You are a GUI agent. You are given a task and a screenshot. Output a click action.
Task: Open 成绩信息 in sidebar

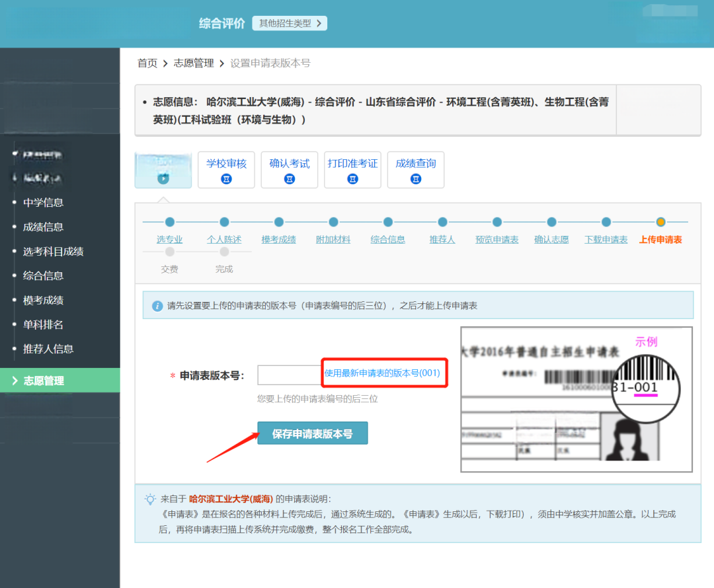[x=43, y=227]
